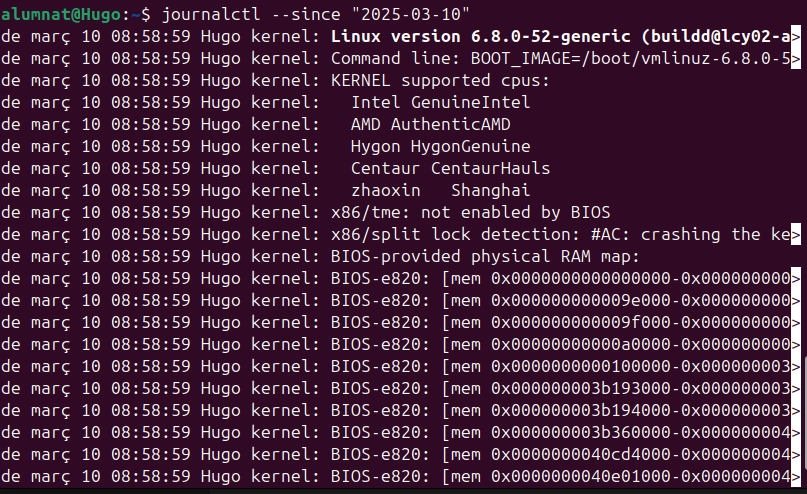Image resolution: width=807 pixels, height=494 pixels.
Task: Click the x86/tme not enabled by BIOS message
Action: pyautogui.click(x=470, y=212)
